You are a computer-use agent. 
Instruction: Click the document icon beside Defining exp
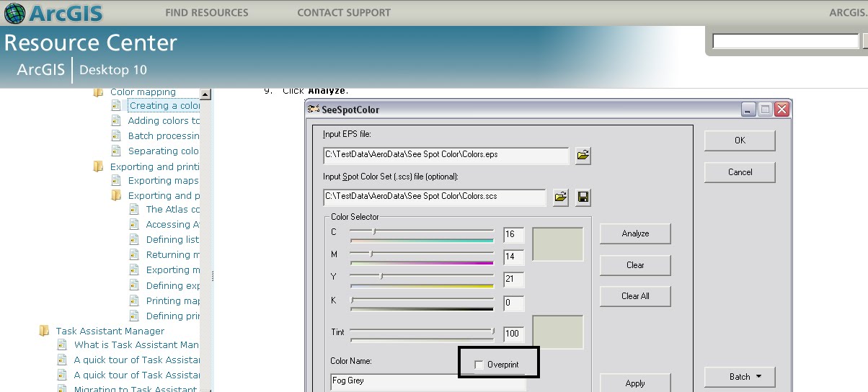(x=134, y=285)
